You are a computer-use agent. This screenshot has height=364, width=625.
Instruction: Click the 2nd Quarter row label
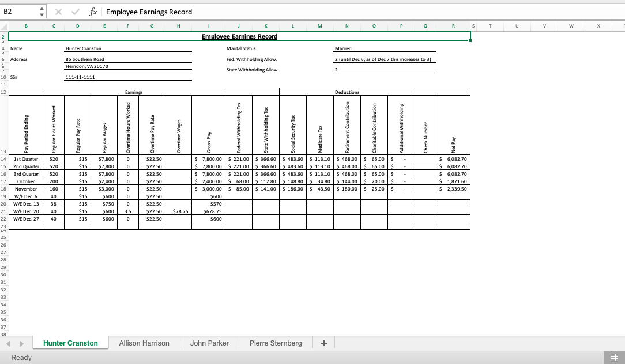point(26,166)
